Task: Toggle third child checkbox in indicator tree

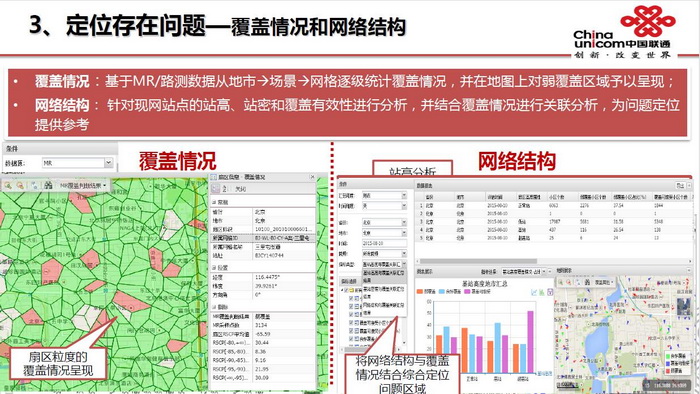Action: click(x=351, y=314)
